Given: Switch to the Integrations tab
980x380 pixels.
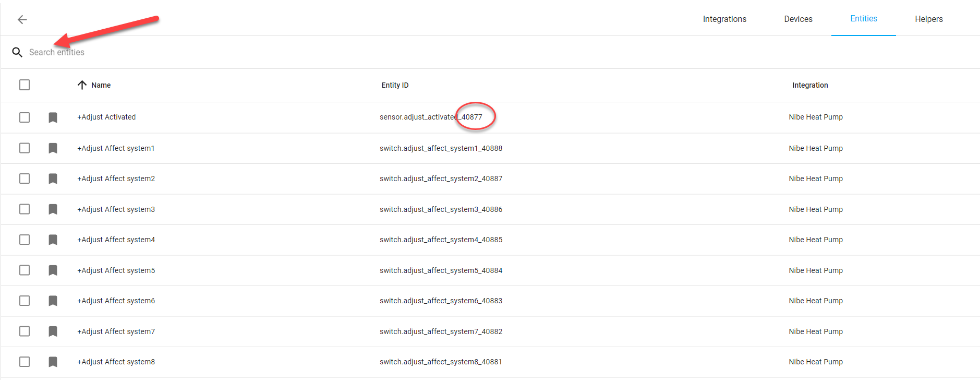Looking at the screenshot, I should (x=724, y=19).
